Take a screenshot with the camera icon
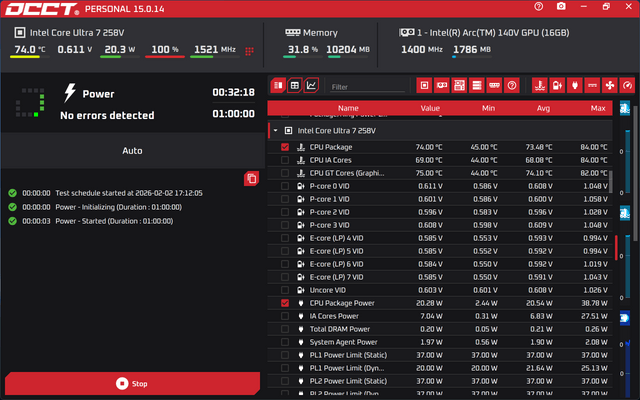 click(x=561, y=7)
